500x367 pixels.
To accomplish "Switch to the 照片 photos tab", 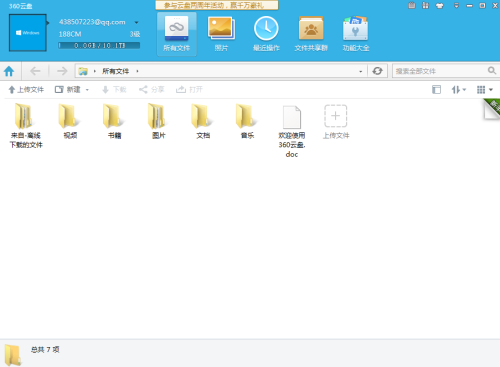I will click(x=221, y=34).
